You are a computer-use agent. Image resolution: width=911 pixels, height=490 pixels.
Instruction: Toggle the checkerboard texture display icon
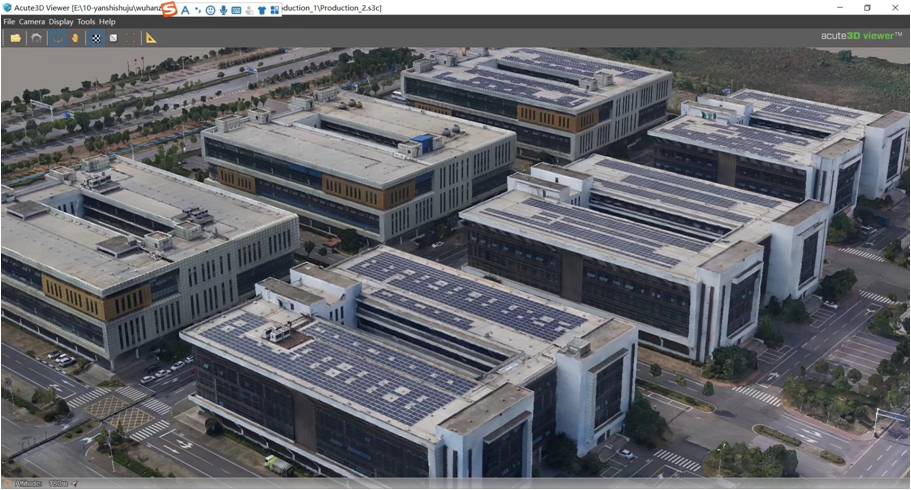click(x=96, y=38)
